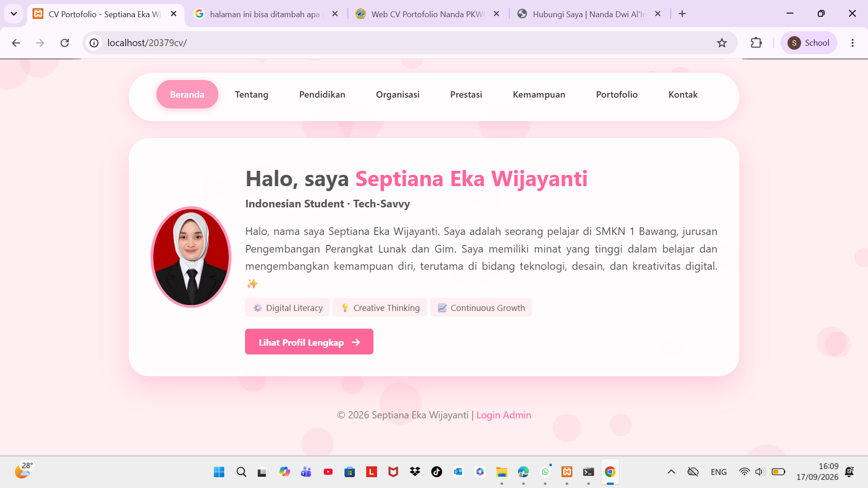Image resolution: width=868 pixels, height=488 pixels.
Task: Close the Web CV Portofolio Nanda tab
Action: tap(496, 14)
